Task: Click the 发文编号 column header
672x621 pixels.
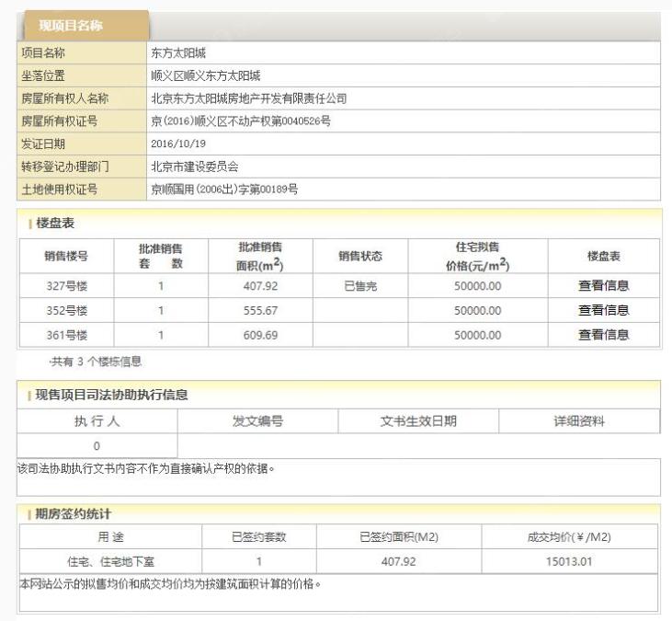Action: click(257, 421)
